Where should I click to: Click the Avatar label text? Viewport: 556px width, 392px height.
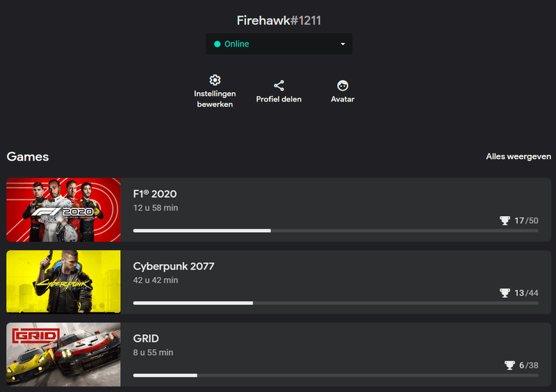[x=343, y=99]
